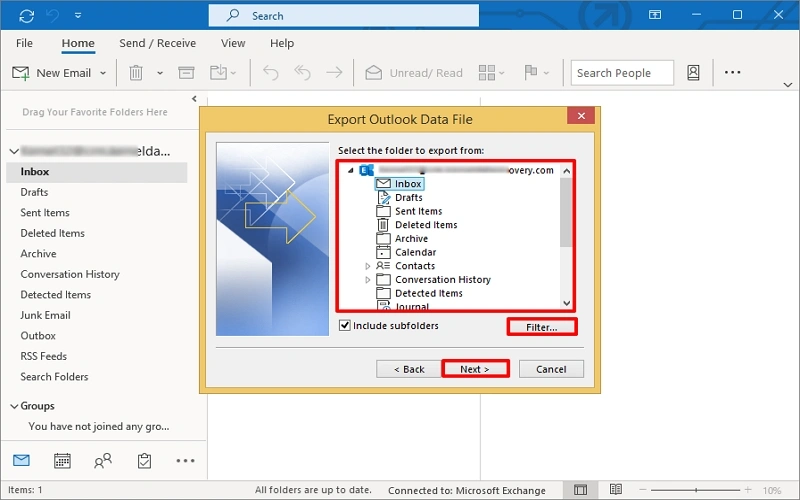Switch to Calendar view icon

coord(62,461)
